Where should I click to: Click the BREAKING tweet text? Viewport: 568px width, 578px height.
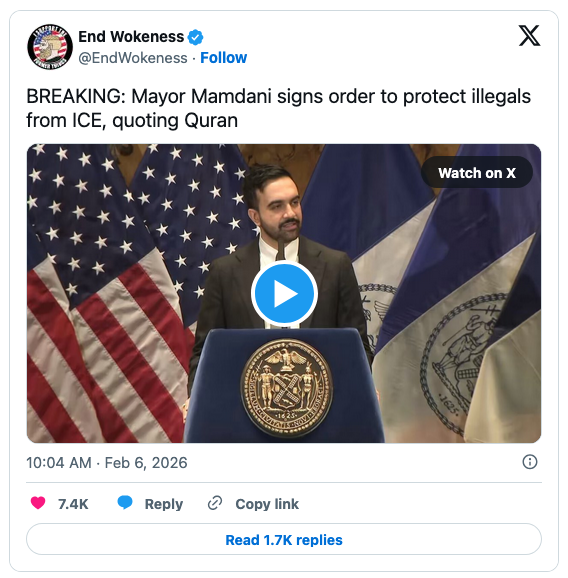click(279, 108)
